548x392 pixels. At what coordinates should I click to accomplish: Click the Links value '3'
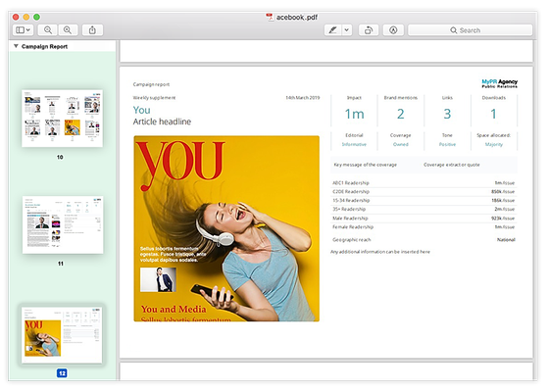click(447, 114)
